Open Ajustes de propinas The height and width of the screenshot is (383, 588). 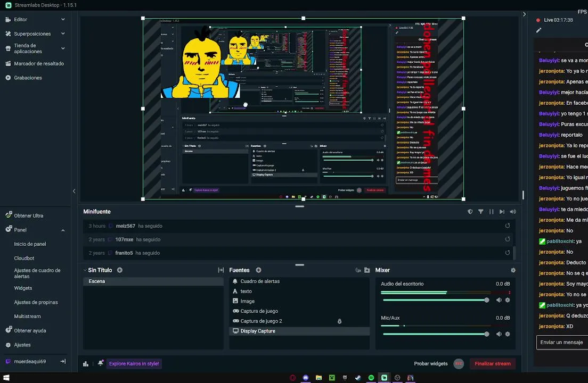click(x=36, y=303)
